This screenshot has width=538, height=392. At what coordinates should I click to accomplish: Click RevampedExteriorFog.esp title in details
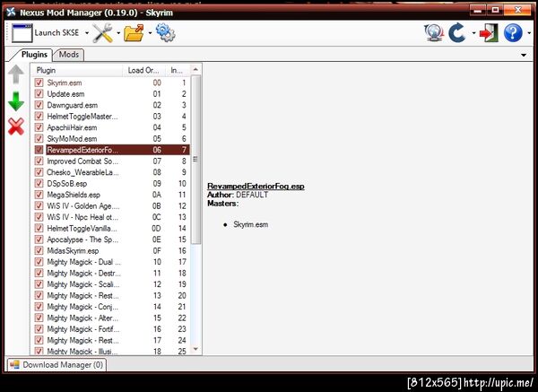[x=256, y=186]
